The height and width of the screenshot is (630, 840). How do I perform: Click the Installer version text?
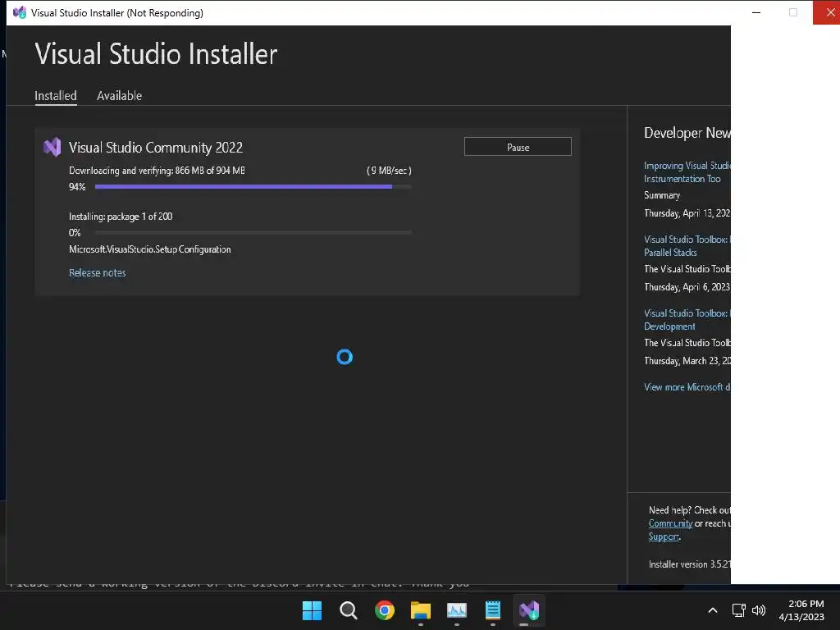click(689, 564)
